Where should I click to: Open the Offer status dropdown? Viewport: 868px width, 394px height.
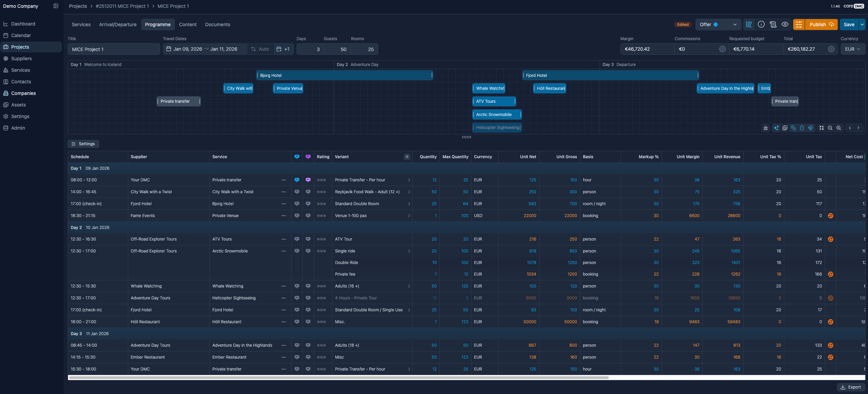click(x=718, y=24)
